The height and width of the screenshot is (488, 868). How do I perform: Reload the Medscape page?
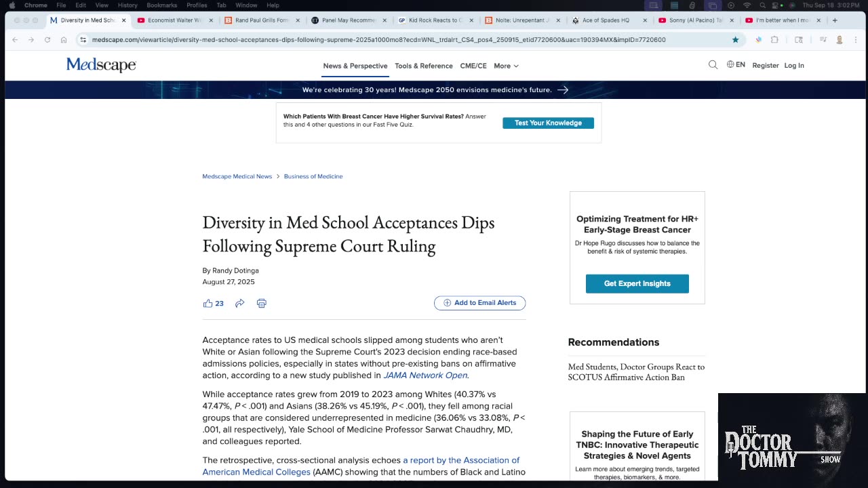pyautogui.click(x=47, y=40)
